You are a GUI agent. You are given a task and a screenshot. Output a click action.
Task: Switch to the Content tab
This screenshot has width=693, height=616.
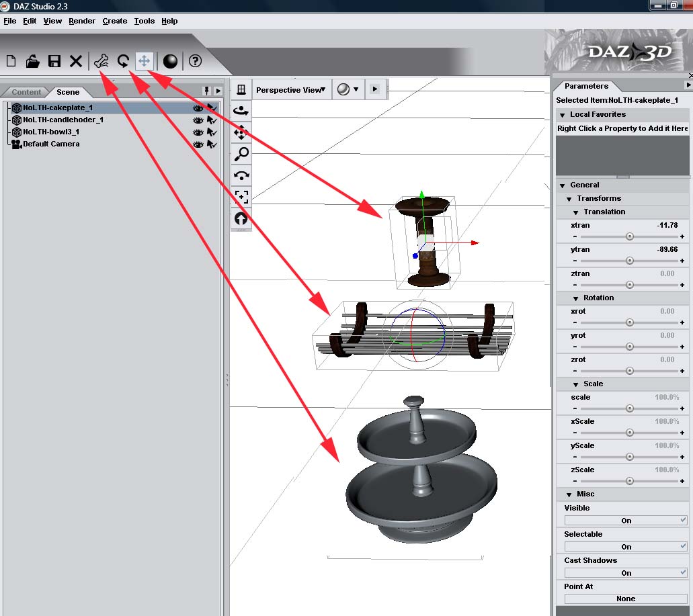click(26, 92)
